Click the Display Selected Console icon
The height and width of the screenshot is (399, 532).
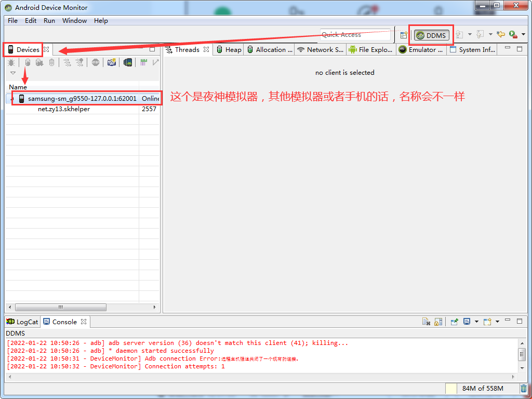[x=467, y=322]
